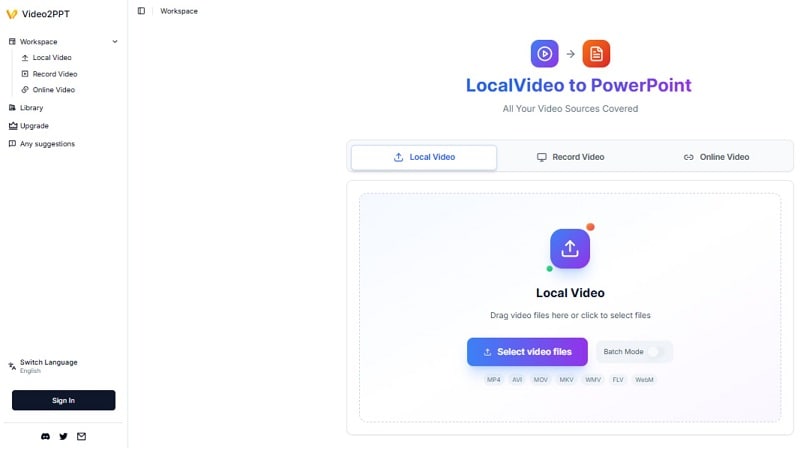Click the Online Video tab link icon
This screenshot has width=800, height=450.
tap(688, 157)
